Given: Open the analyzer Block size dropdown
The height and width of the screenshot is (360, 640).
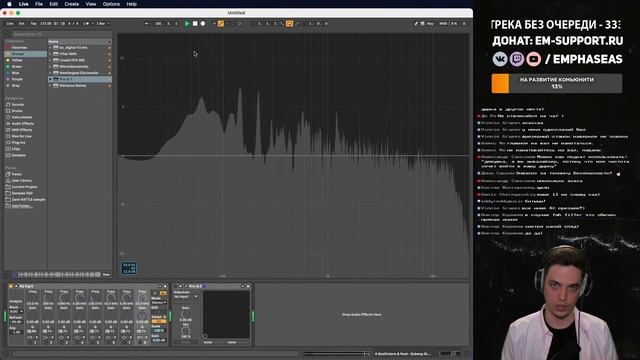Looking at the screenshot, I should pyautogui.click(x=16, y=311).
